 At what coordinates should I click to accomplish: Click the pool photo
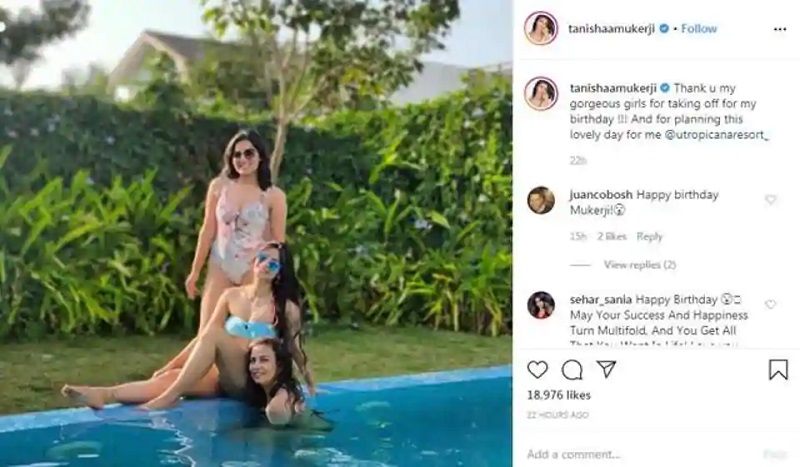click(256, 233)
